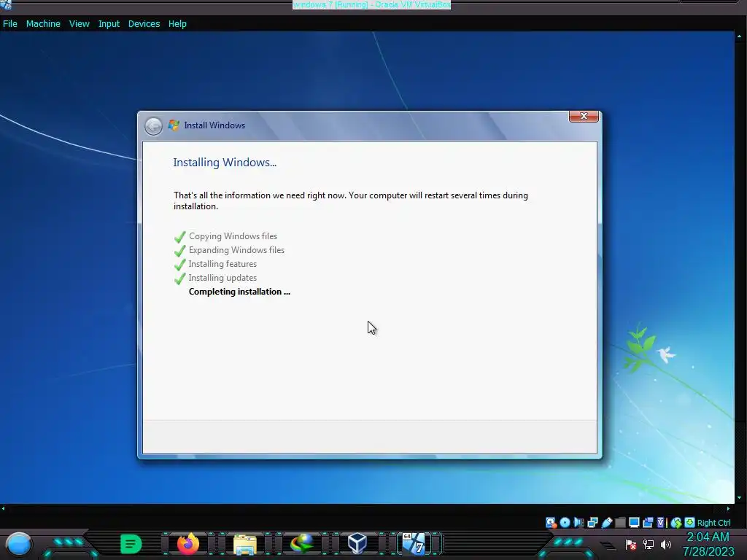Screen dimensions: 747x560
Task: Open File Explorer from the taskbar
Action: [x=245, y=544]
